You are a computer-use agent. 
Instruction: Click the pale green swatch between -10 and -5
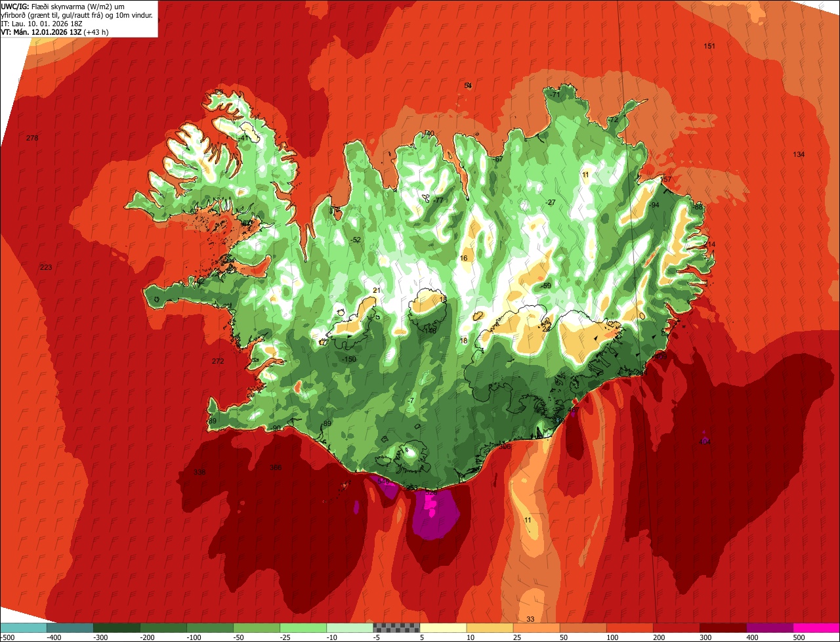pyautogui.click(x=350, y=627)
